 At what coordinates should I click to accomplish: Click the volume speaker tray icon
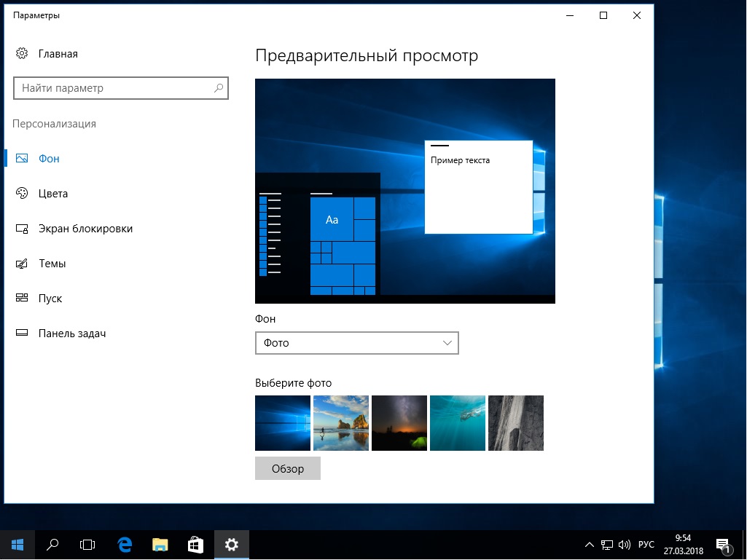point(625,545)
